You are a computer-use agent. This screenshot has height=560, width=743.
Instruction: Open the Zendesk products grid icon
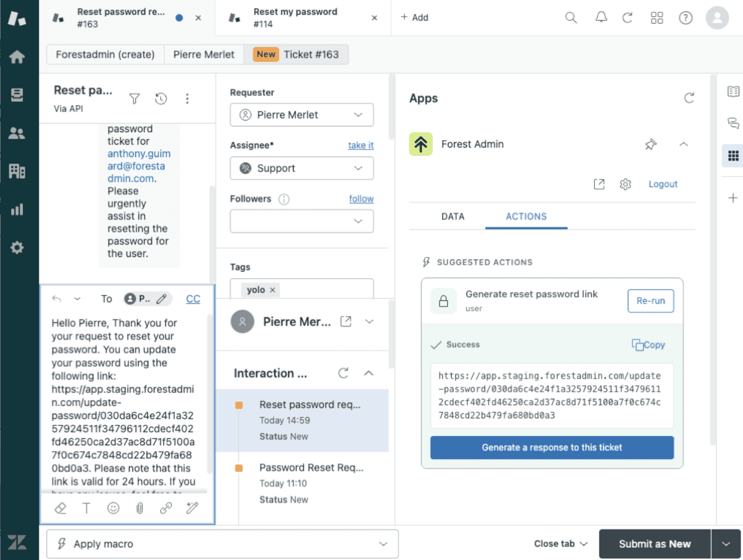[x=657, y=18]
